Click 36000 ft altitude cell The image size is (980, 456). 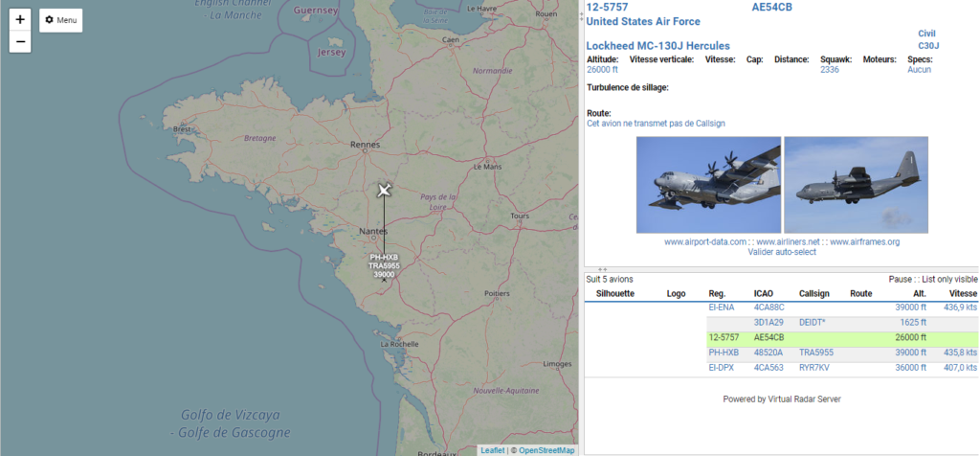(911, 368)
